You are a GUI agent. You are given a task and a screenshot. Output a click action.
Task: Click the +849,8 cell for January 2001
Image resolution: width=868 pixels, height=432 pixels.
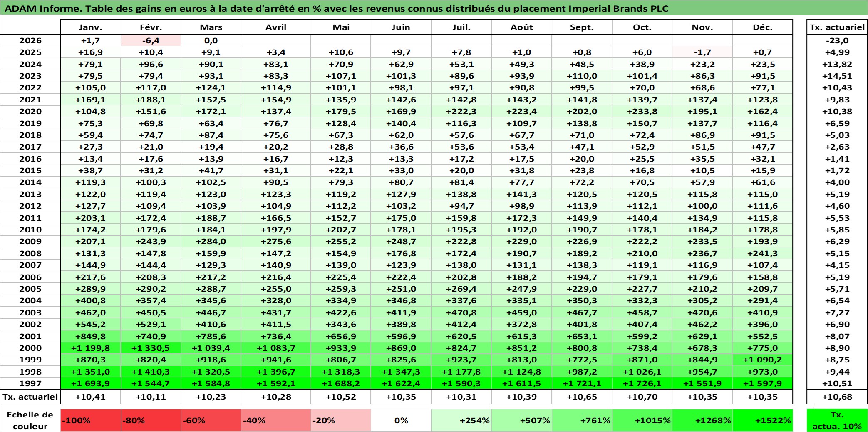point(90,336)
